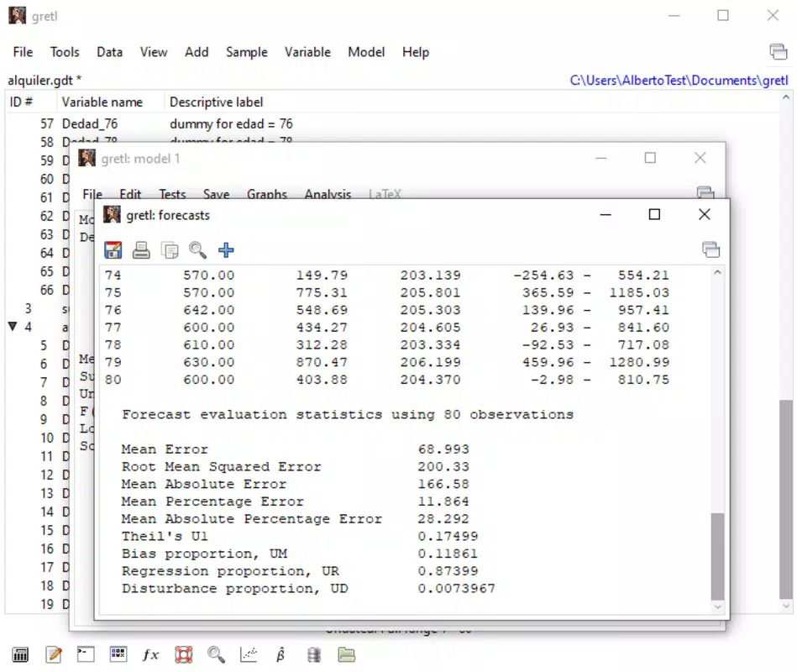Open the function packages (fx) icon

tap(150, 654)
